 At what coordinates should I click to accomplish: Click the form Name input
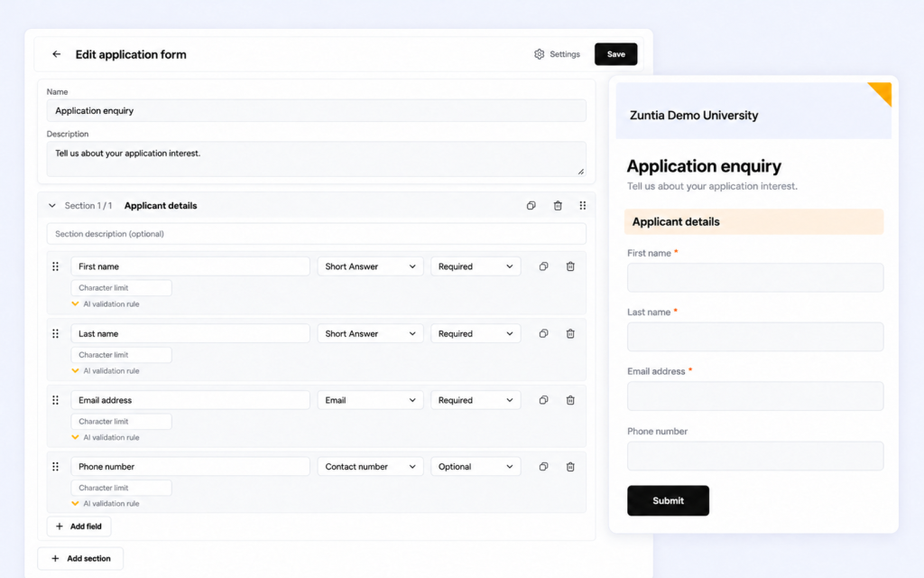tap(317, 111)
